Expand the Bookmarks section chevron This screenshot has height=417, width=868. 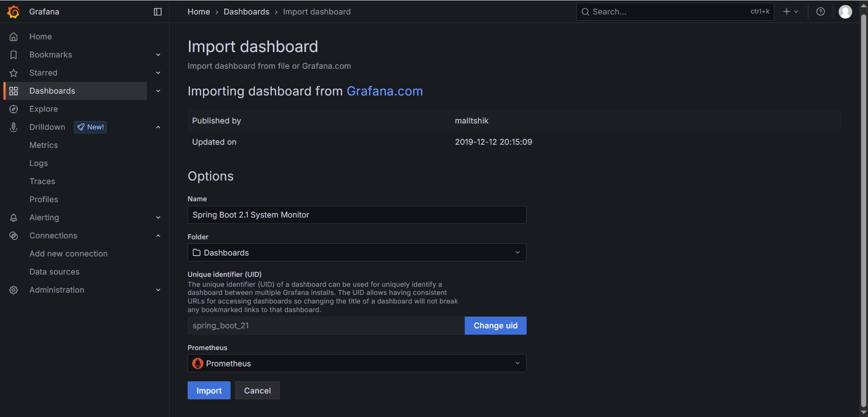click(x=158, y=55)
